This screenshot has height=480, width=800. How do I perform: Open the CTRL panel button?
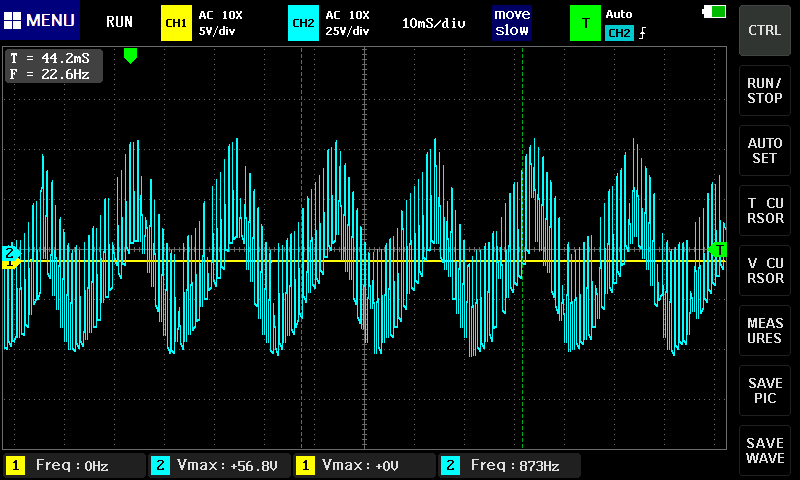coord(765,30)
